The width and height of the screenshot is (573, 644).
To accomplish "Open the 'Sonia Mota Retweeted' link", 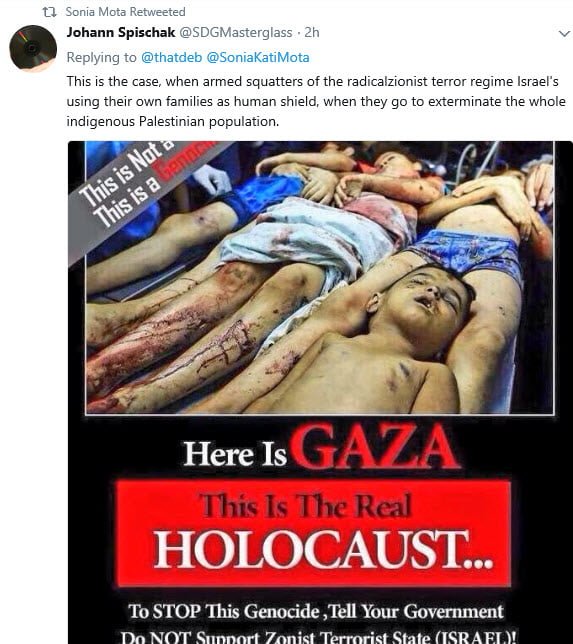I will click(125, 12).
